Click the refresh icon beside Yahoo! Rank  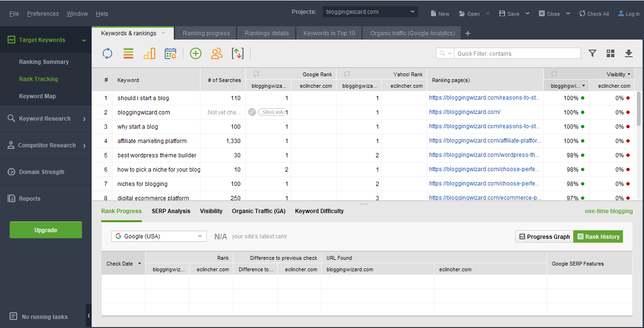click(x=347, y=74)
